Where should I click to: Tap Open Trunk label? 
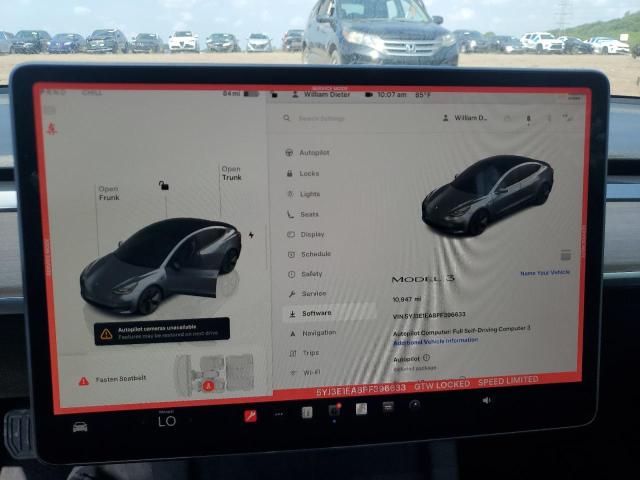[231, 173]
